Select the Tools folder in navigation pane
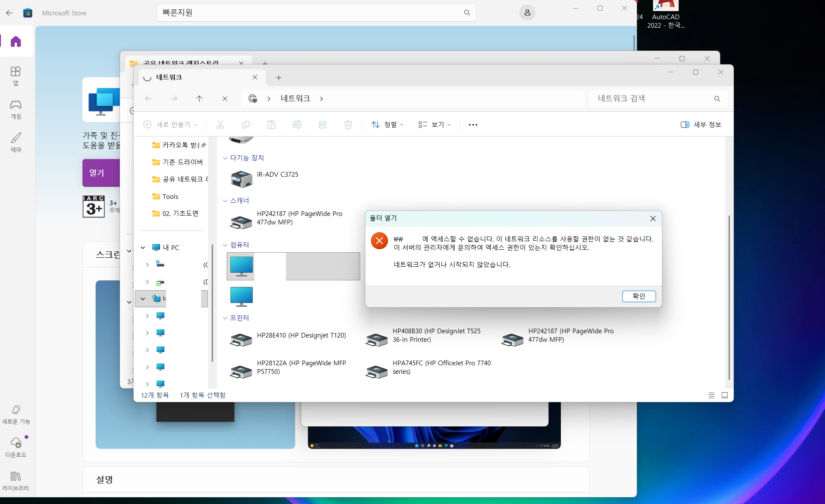Viewport: 825px width, 504px height. coord(170,196)
